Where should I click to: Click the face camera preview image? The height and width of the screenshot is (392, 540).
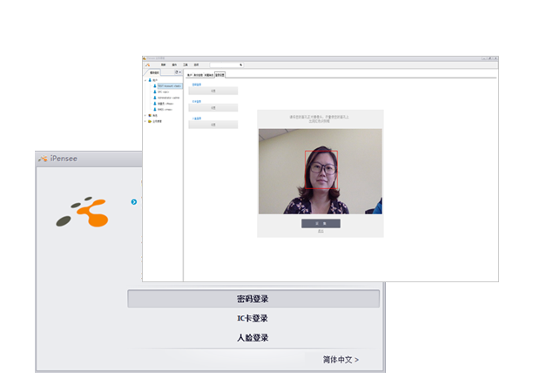(320, 172)
